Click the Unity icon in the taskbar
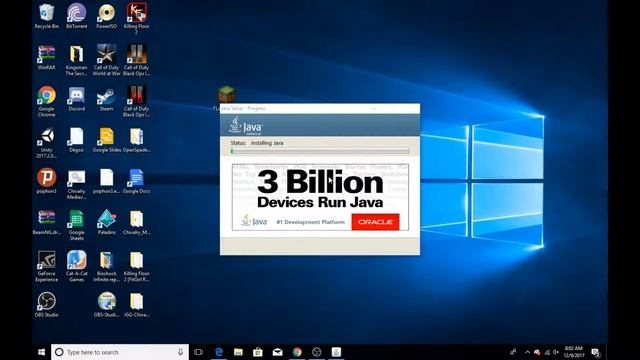Image resolution: width=640 pixels, height=360 pixels. point(317,352)
